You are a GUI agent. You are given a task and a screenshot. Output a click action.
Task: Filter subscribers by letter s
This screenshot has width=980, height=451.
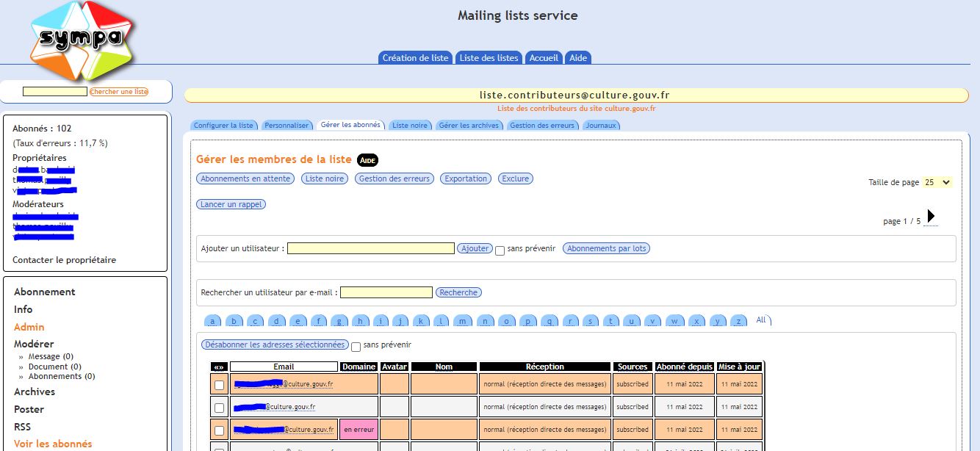[591, 321]
